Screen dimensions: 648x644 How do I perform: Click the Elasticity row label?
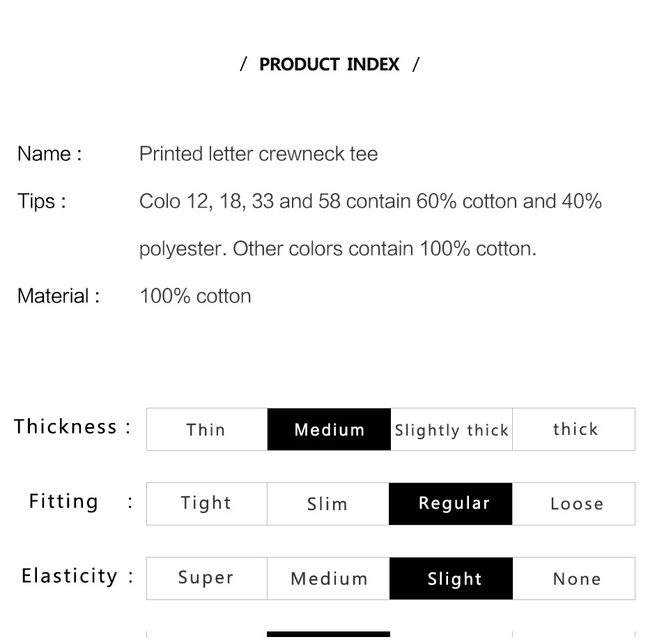[77, 576]
